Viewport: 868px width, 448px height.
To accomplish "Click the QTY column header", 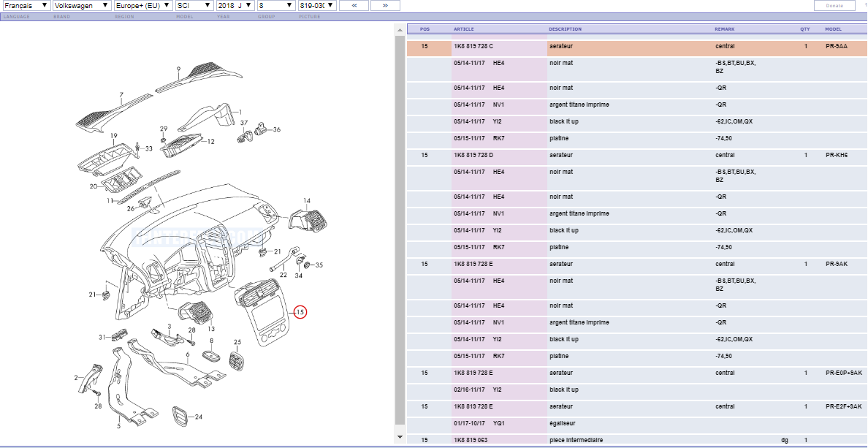I will [x=805, y=29].
